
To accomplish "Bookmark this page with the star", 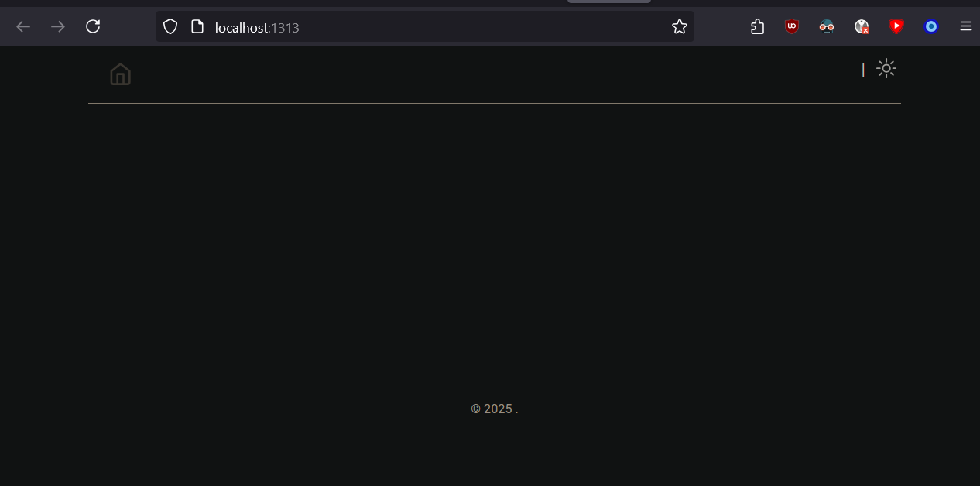I will point(680,27).
